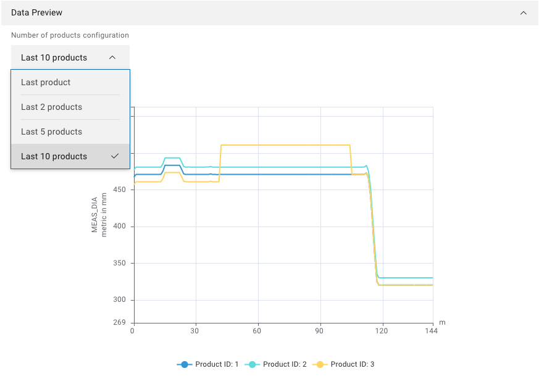The image size is (539, 392).
Task: Click the yellow line's raised plateau in chart
Action: (x=284, y=145)
